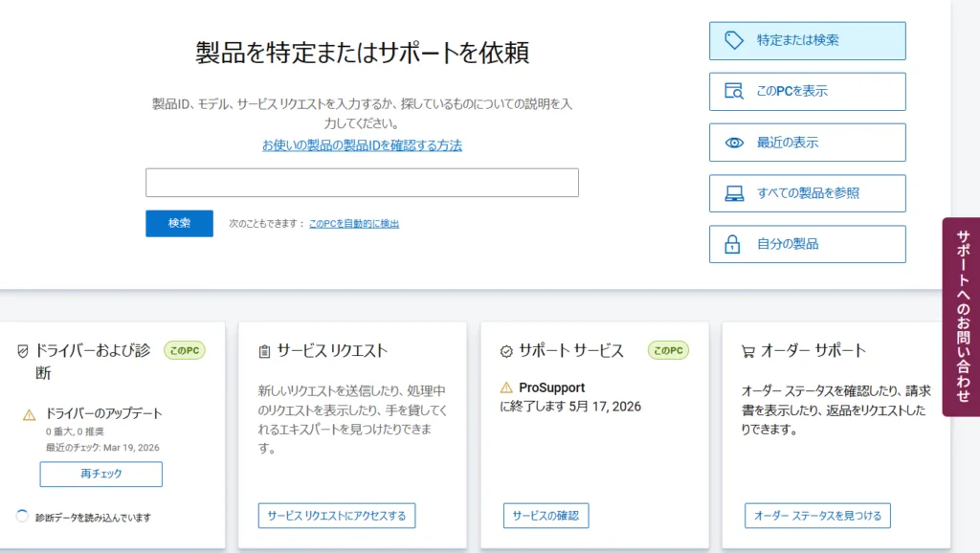Click the laptop icon for すべての製品を参照
The image size is (980, 553).
(x=734, y=193)
